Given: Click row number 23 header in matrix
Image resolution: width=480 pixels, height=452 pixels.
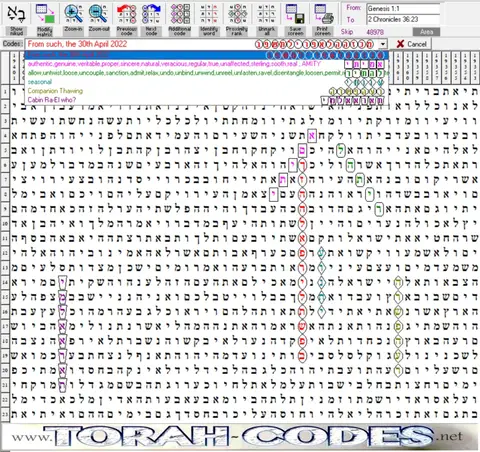Looking at the screenshot, I should [5, 414].
